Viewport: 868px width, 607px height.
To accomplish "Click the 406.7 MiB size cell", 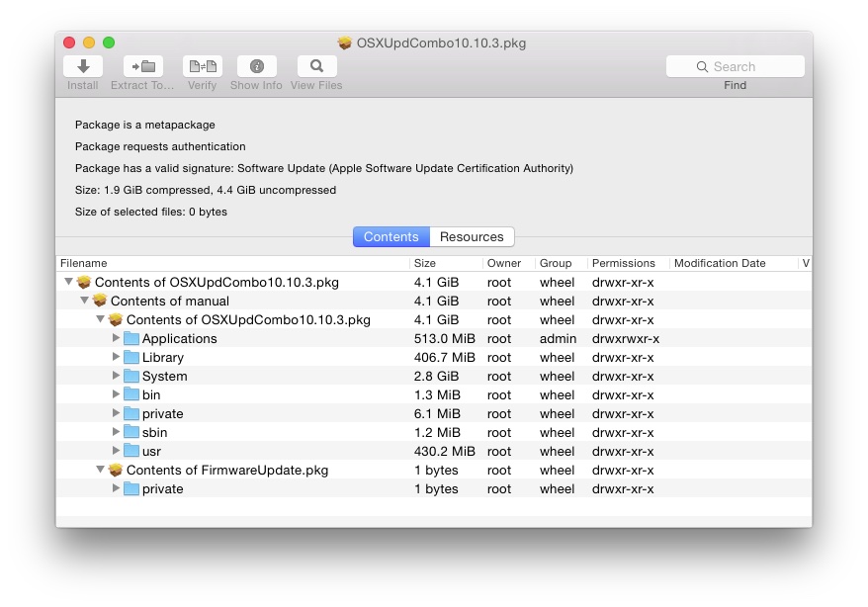I will pyautogui.click(x=445, y=358).
